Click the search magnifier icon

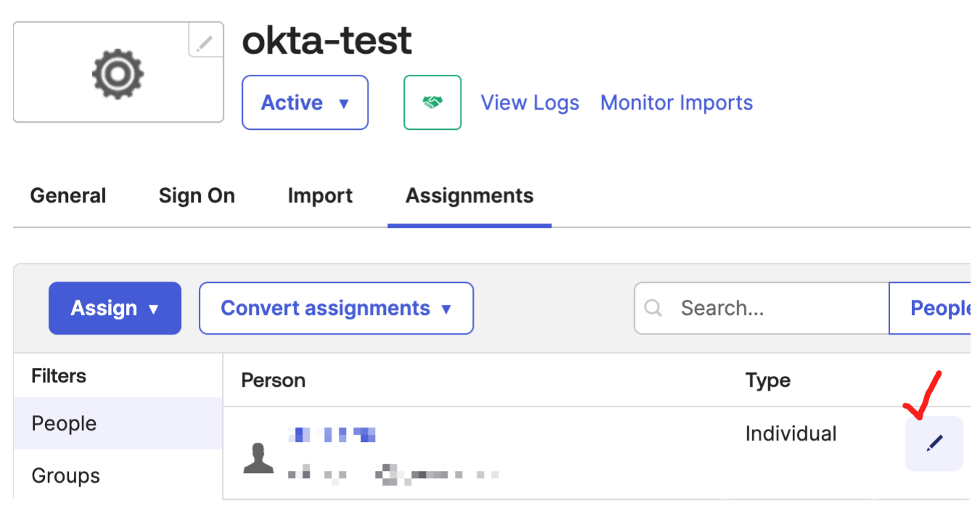[x=653, y=308]
